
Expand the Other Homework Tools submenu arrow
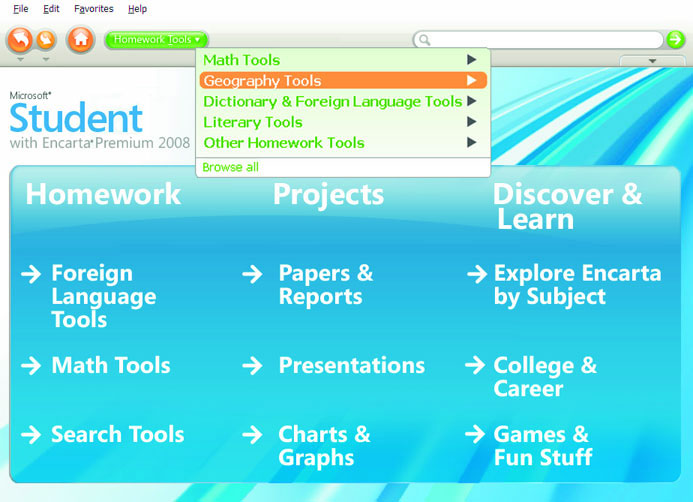(x=472, y=142)
